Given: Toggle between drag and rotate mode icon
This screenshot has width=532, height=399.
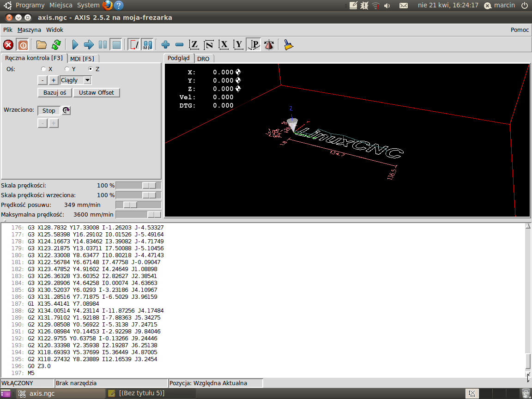Looking at the screenshot, I should [269, 45].
